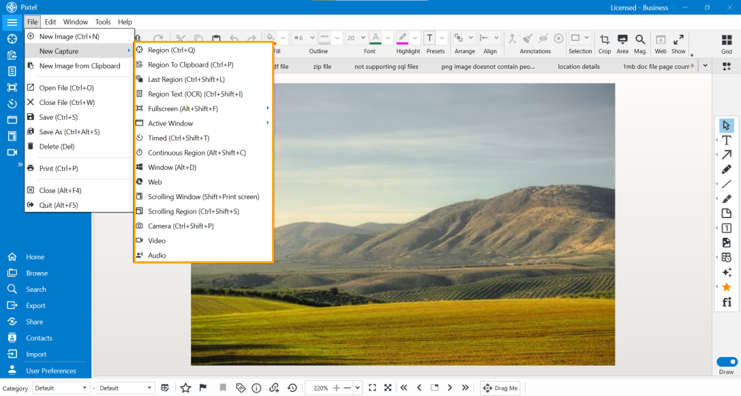Open the history clock icon in status bar
Screen dimensions: 741x396
point(292,388)
